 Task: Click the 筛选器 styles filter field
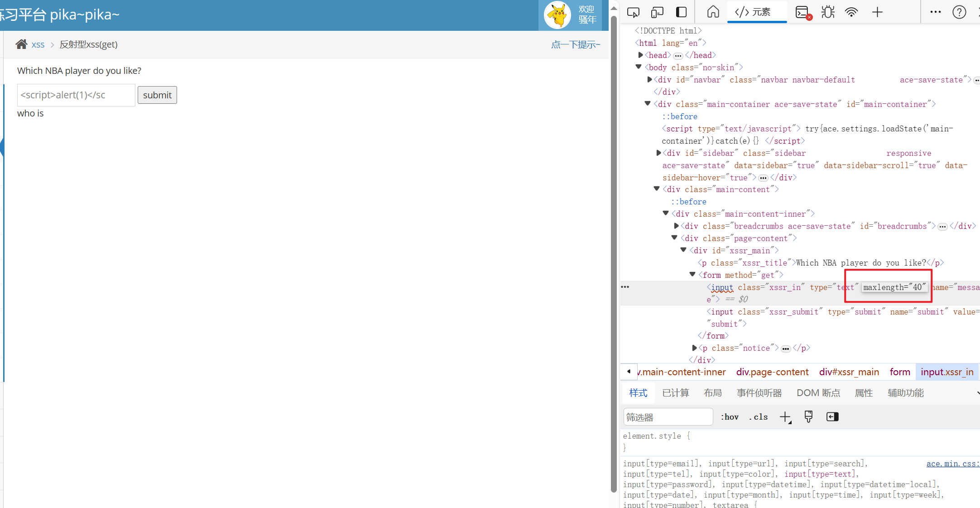(668, 417)
